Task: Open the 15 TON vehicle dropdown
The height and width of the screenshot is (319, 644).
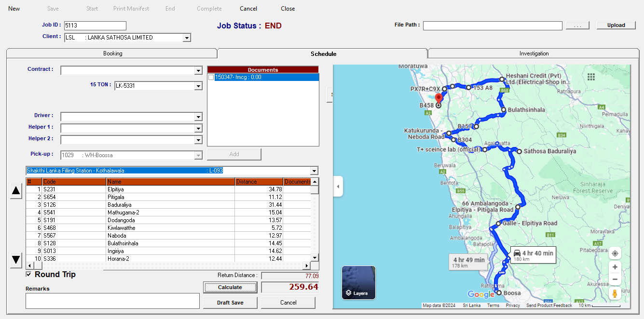Action: [x=198, y=86]
